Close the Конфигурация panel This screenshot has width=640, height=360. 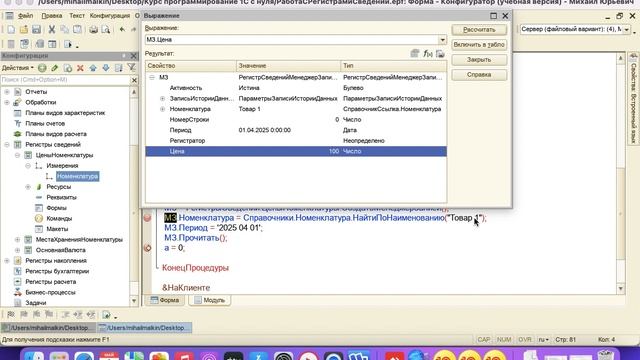133,56
